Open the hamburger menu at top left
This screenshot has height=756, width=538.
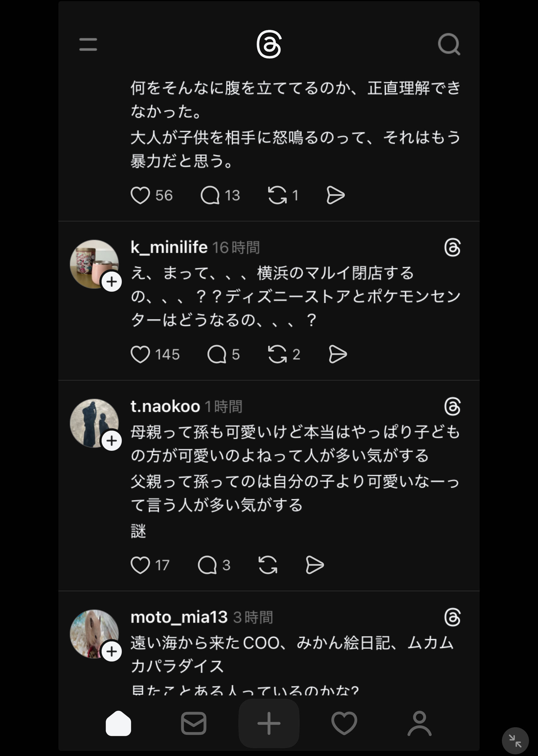coord(88,44)
